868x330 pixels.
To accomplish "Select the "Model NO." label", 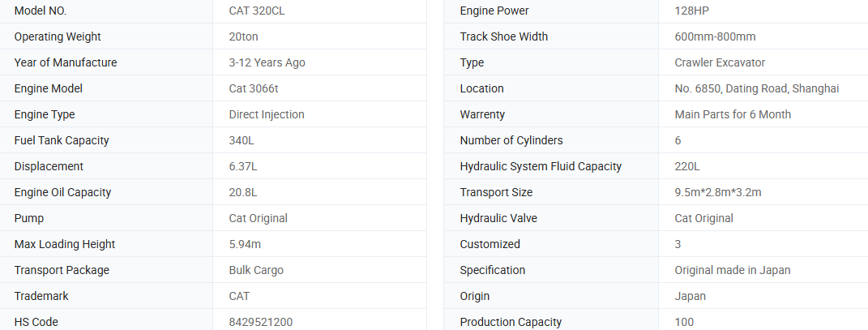I will 41,11.
